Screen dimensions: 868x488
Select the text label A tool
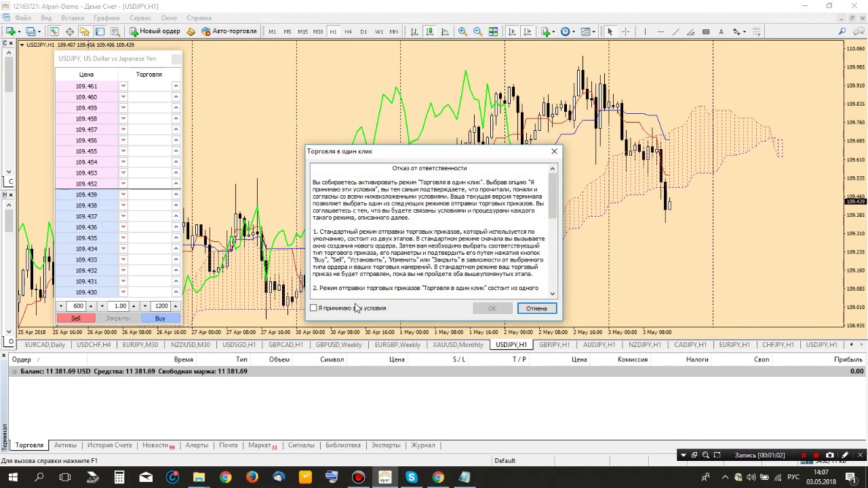(x=721, y=31)
